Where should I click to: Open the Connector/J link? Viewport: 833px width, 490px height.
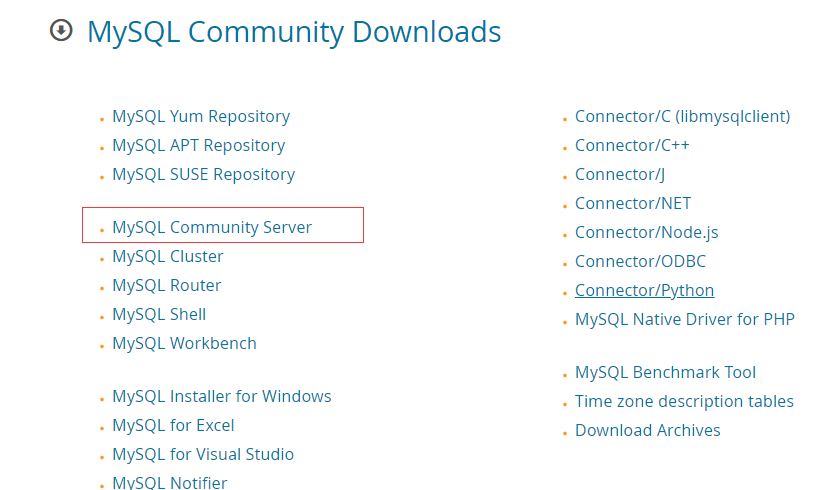point(620,174)
